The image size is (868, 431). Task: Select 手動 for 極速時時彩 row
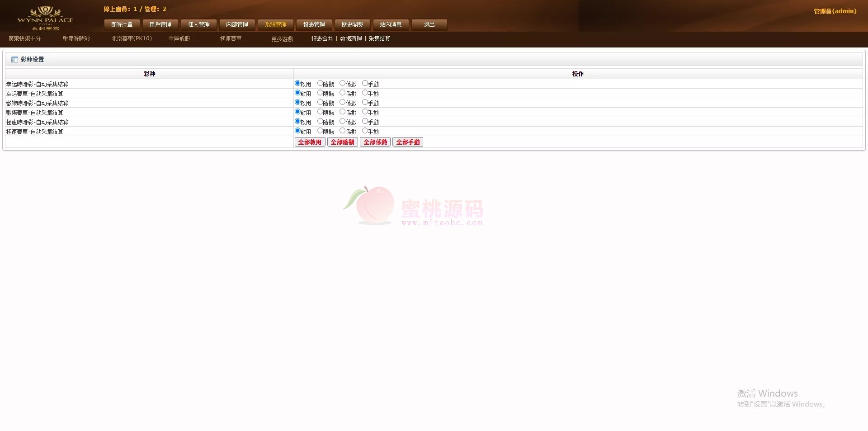click(365, 122)
